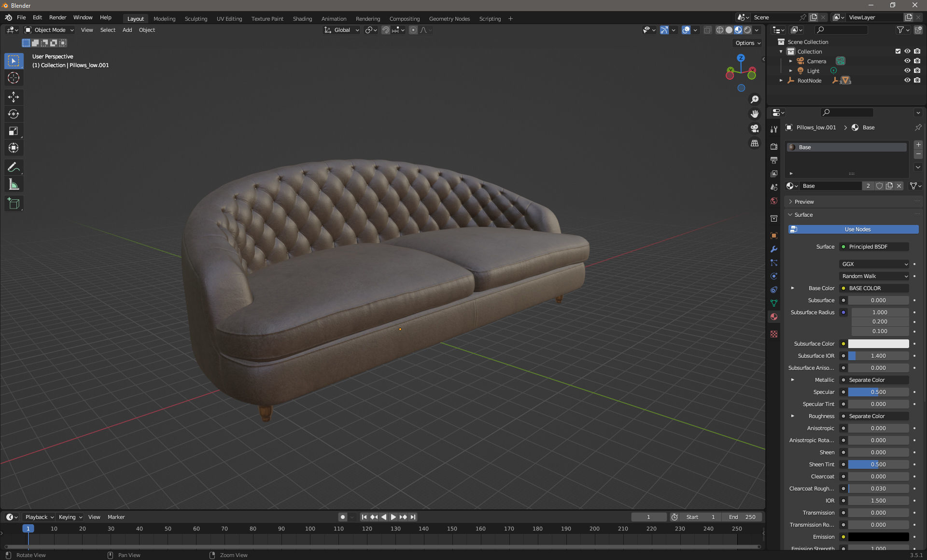The width and height of the screenshot is (927, 560).
Task: Select the Move tool
Action: (14, 97)
